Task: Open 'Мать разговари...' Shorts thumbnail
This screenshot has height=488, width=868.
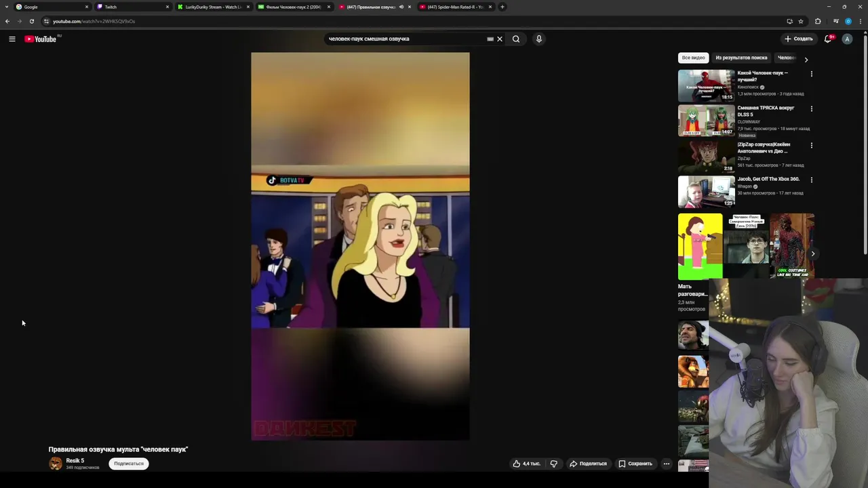Action: 700,247
